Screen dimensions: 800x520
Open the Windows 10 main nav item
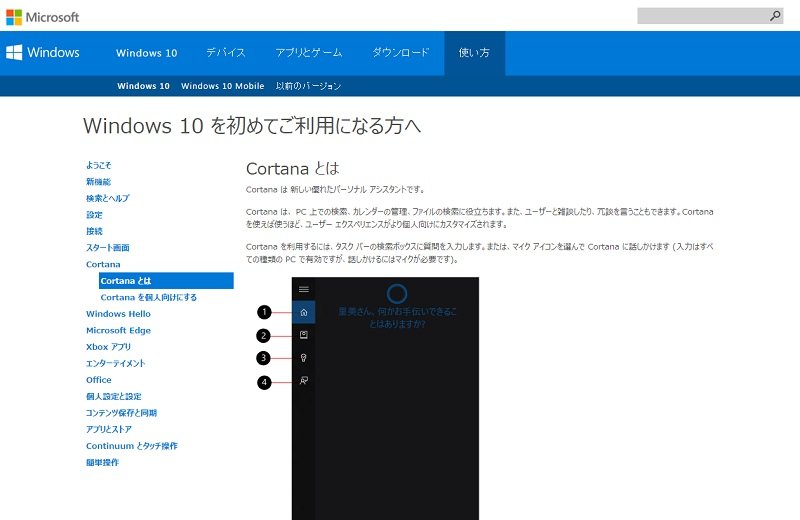point(146,53)
